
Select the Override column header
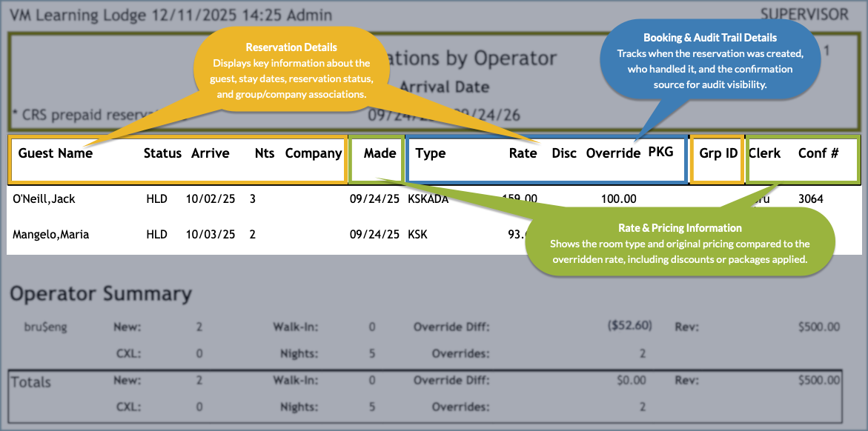(x=613, y=153)
